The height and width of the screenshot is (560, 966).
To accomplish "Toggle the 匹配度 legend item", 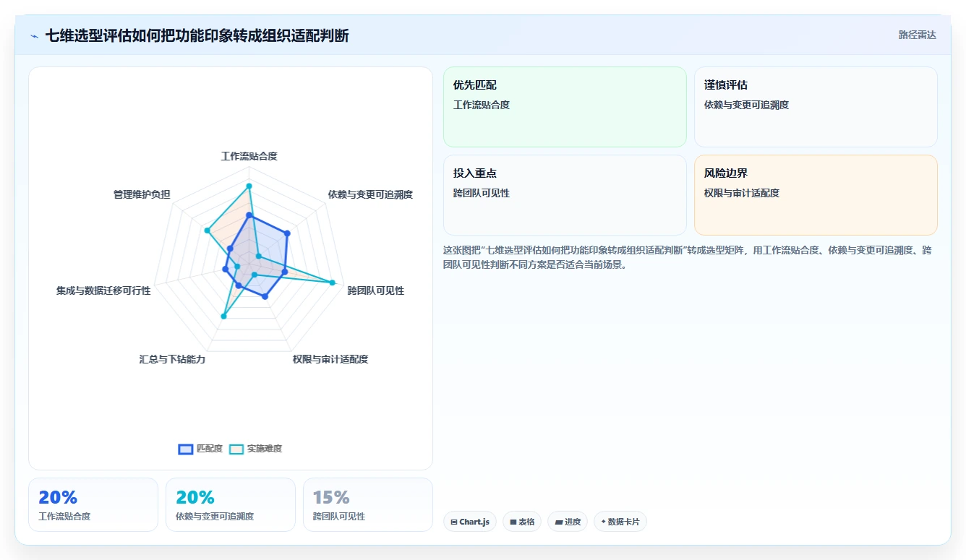I will point(200,449).
